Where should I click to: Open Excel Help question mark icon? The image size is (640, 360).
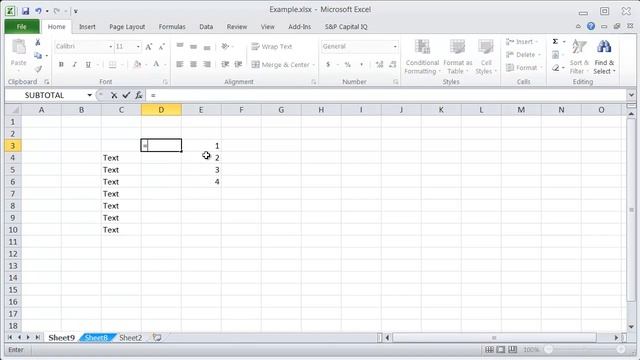(591, 26)
